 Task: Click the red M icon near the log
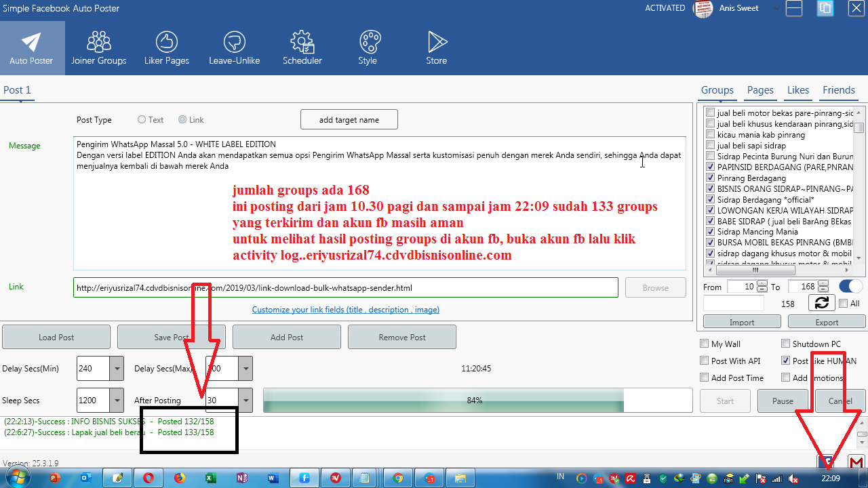(x=856, y=462)
